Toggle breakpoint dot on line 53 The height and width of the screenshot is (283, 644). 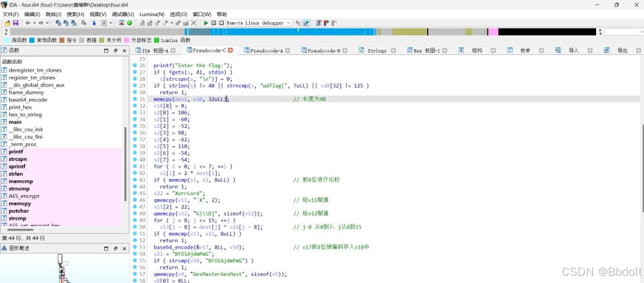click(135, 247)
